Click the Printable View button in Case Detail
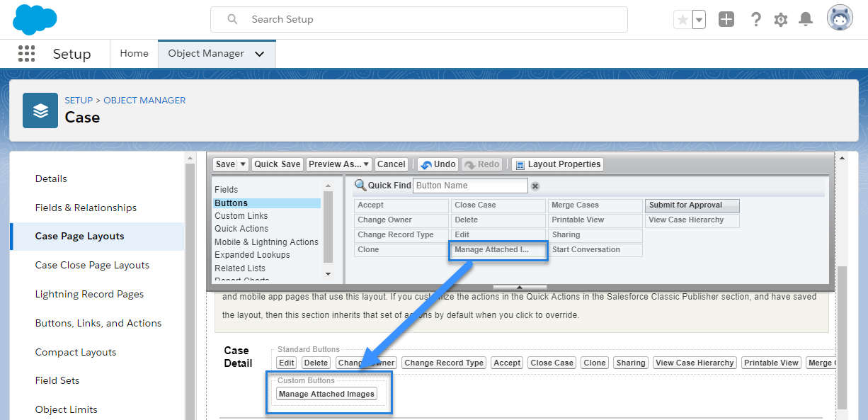Viewport: 868px width, 420px height. point(770,363)
